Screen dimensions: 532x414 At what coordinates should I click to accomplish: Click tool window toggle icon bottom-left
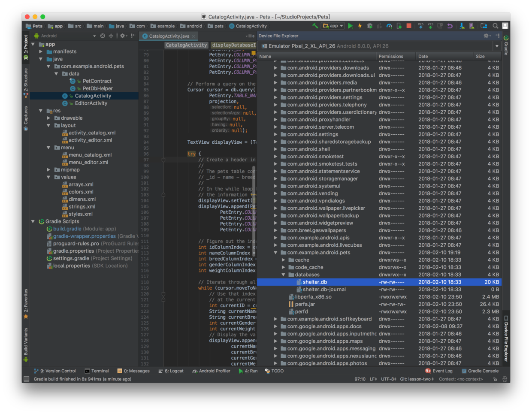coord(27,379)
